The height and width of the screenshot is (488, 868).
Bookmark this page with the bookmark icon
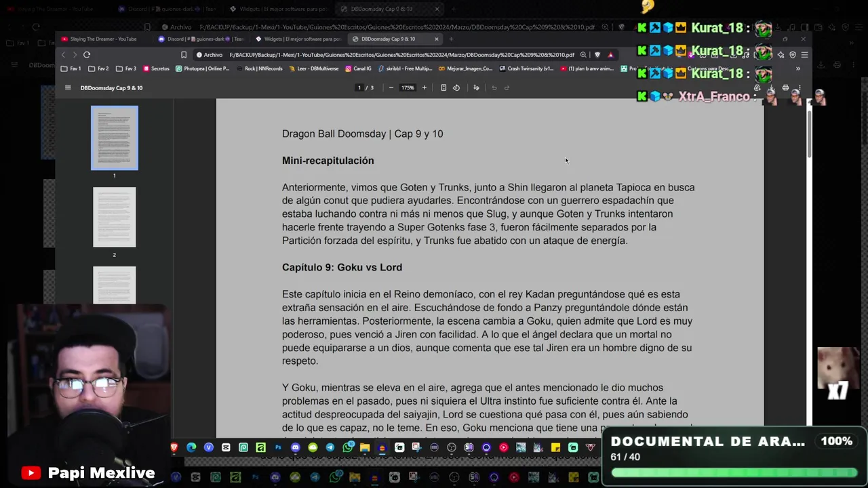(x=184, y=54)
